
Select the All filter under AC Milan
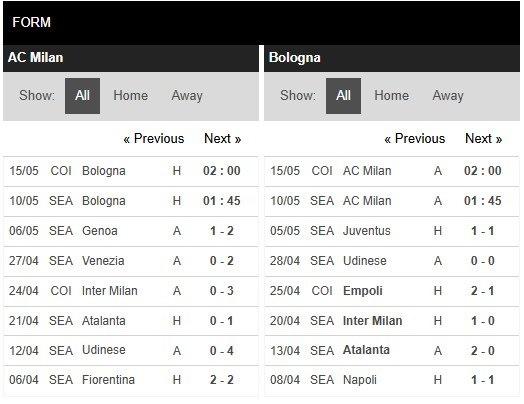[x=82, y=96]
